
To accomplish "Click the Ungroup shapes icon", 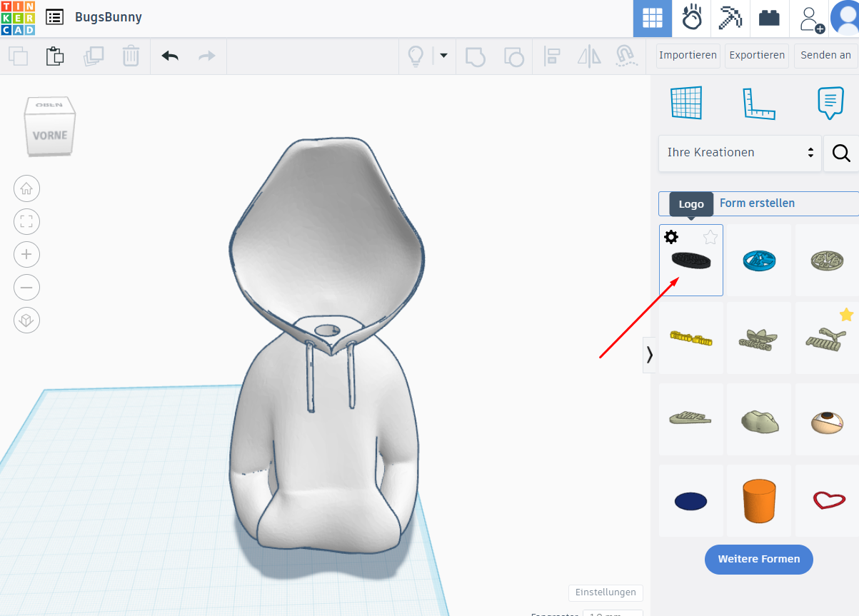I will point(514,56).
